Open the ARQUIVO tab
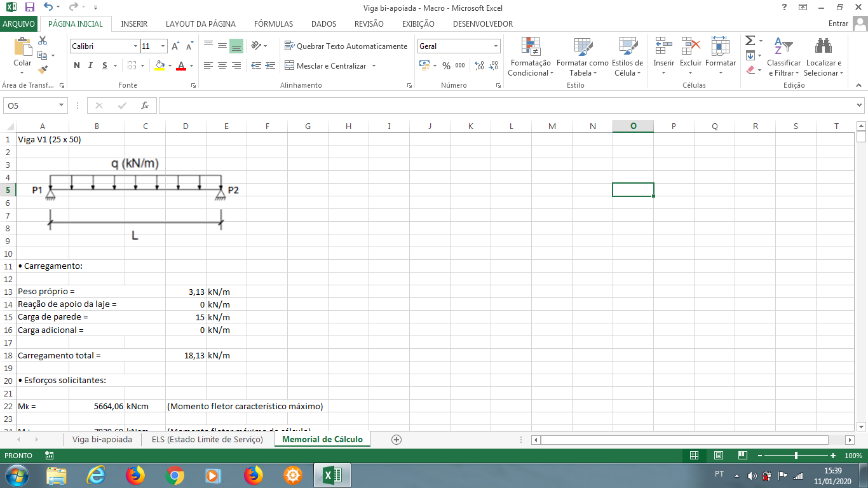The height and width of the screenshot is (488, 868). pos(19,24)
